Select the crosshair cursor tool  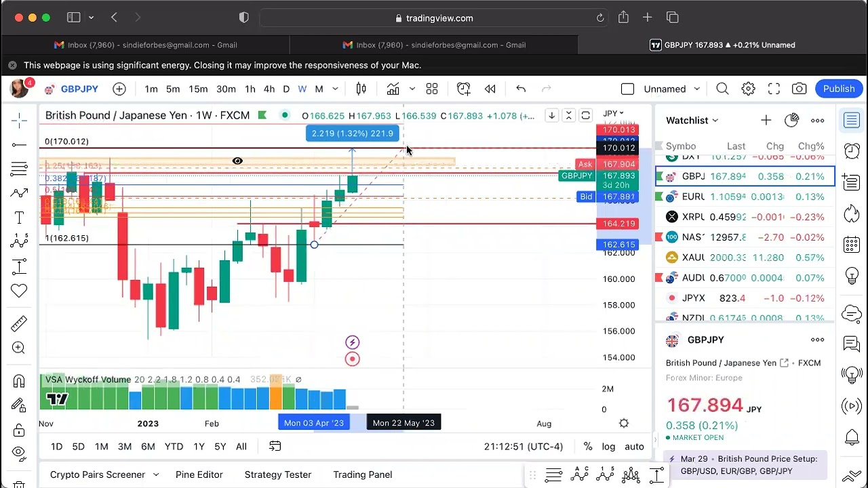tap(19, 121)
